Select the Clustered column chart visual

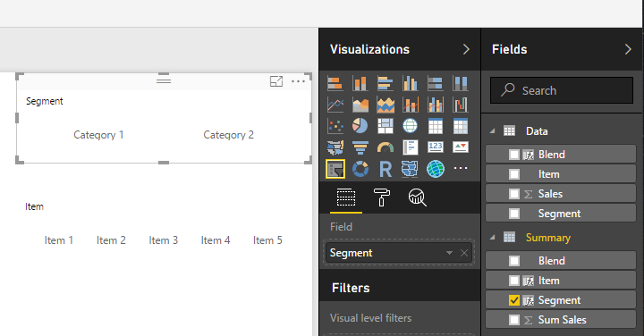click(411, 84)
